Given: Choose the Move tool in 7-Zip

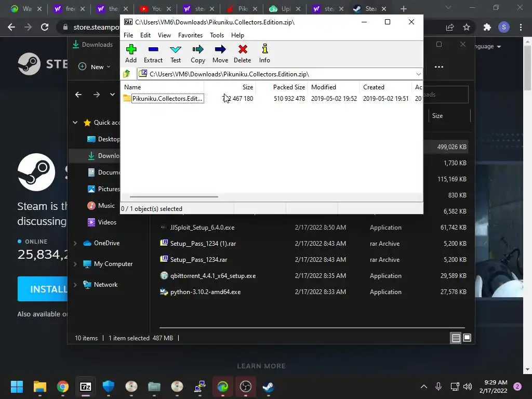Looking at the screenshot, I should click(220, 54).
